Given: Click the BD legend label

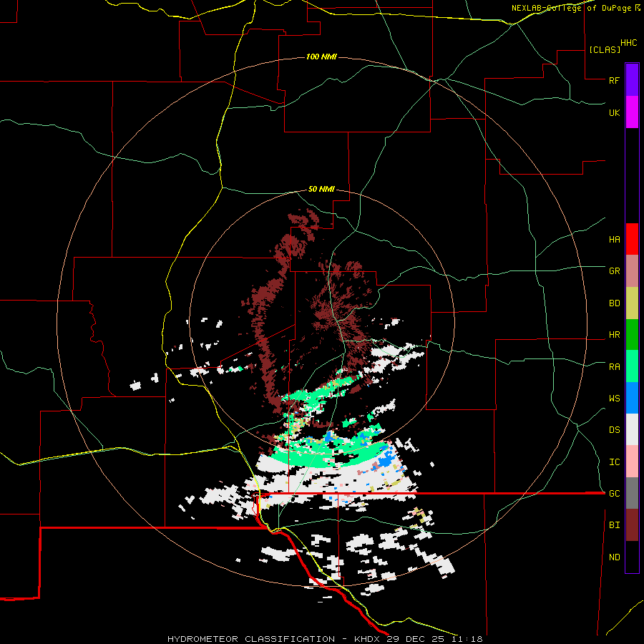Looking at the screenshot, I should (614, 303).
